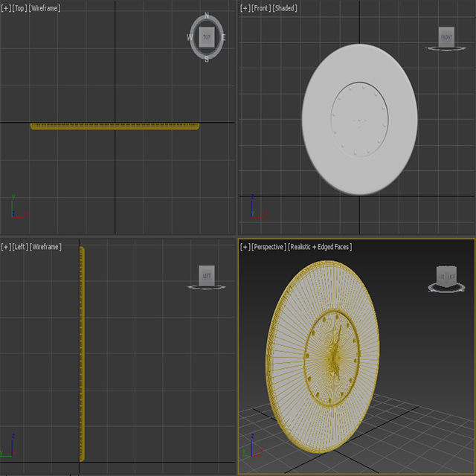The height and width of the screenshot is (476, 476).
Task: Open the [Shaded] shading menu
Action: [285, 8]
